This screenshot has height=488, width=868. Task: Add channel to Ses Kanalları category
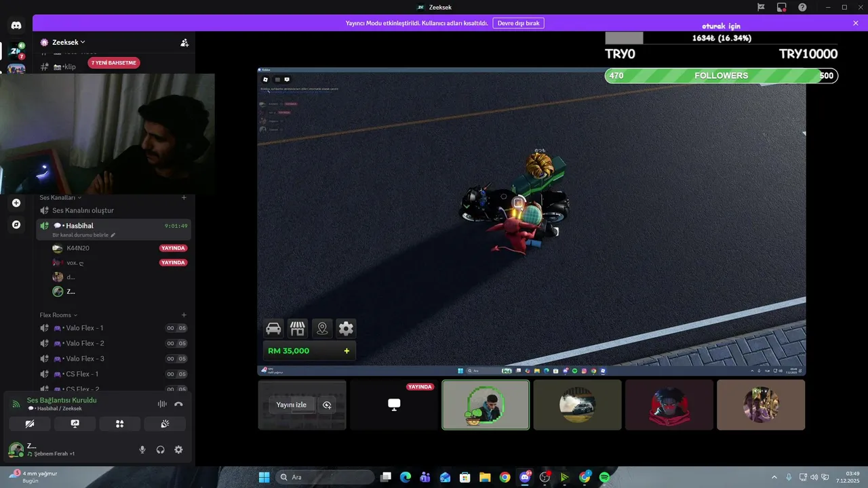coord(184,197)
